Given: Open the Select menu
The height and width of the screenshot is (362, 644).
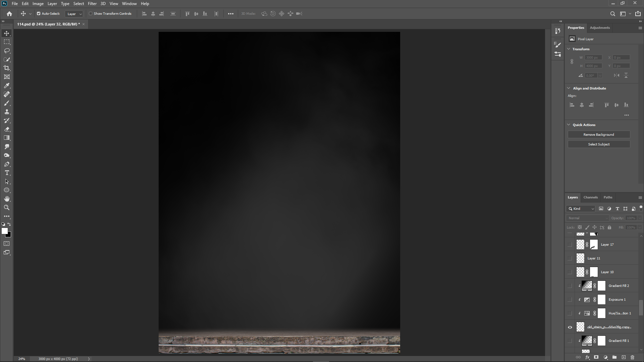Looking at the screenshot, I should pos(78,4).
